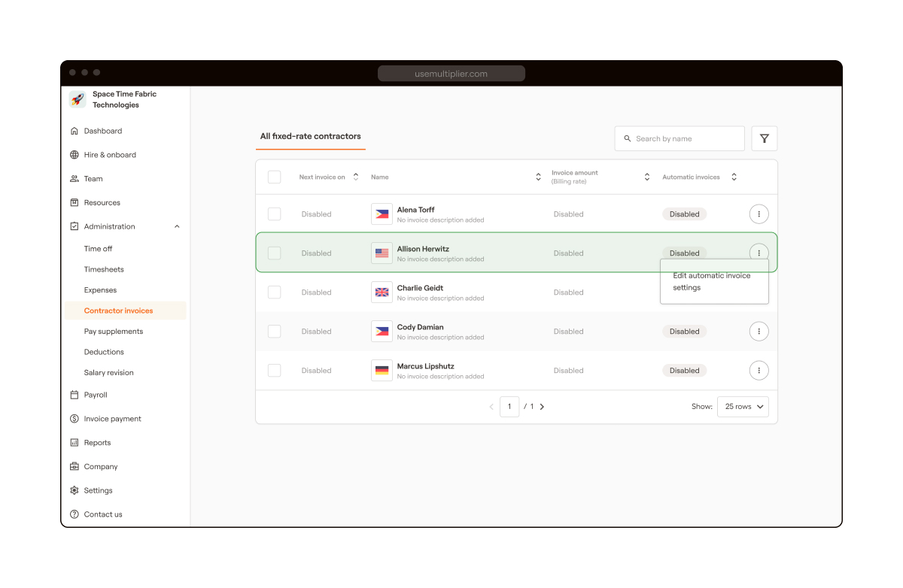Open three-dot menu for Alena Torff
The image size is (903, 588).
coord(759,214)
